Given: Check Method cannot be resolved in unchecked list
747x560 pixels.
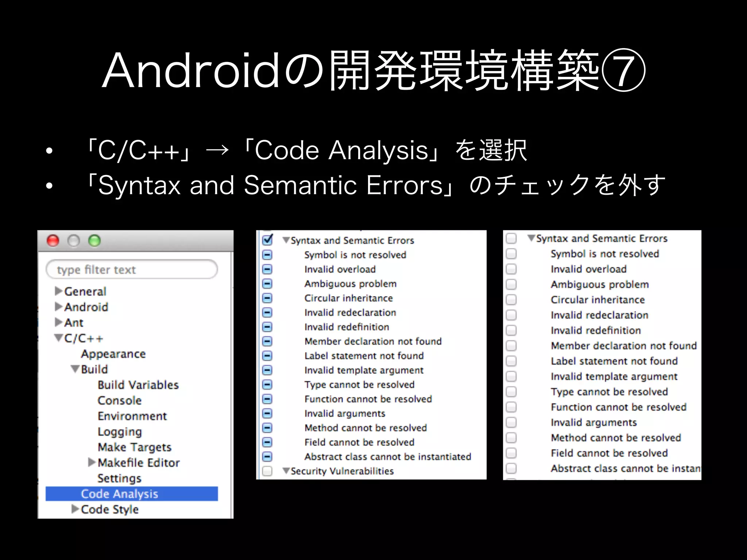Looking at the screenshot, I should pos(511,437).
